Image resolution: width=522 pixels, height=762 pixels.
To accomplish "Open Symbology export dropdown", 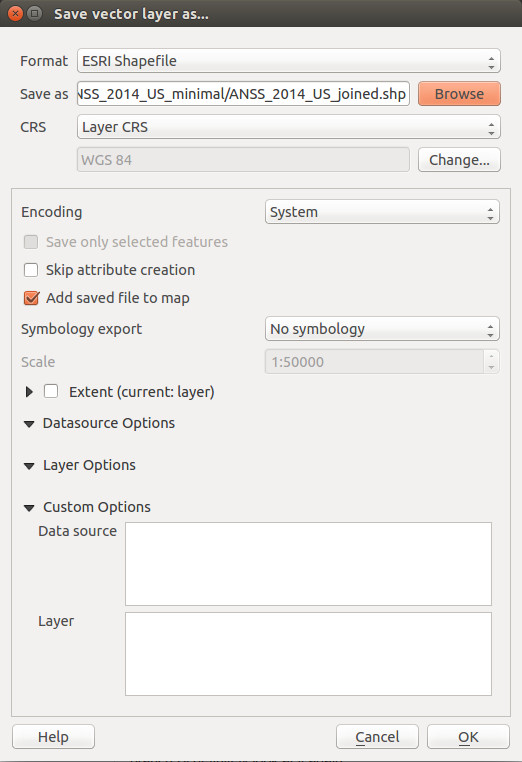I will pyautogui.click(x=382, y=329).
